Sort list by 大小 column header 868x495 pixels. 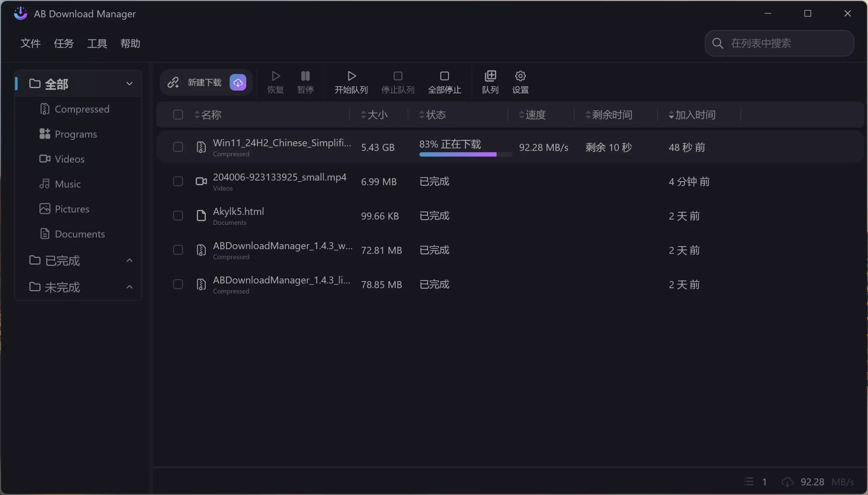(x=377, y=114)
